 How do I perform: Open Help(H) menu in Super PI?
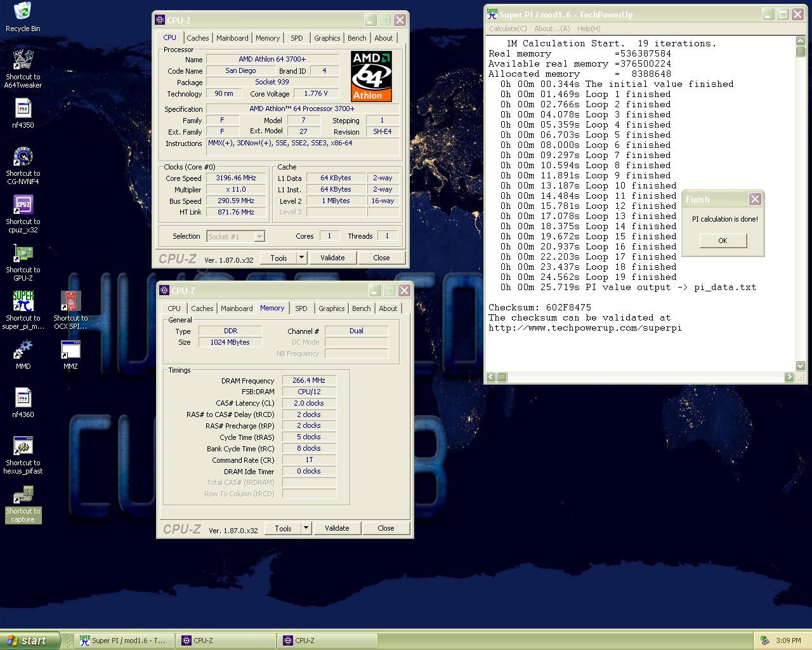pyautogui.click(x=589, y=29)
